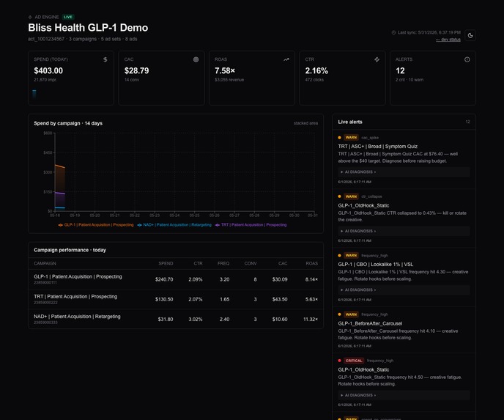This screenshot has width=504, height=420.
Task: Toggle the dark mode moon icon
Action: [470, 35]
